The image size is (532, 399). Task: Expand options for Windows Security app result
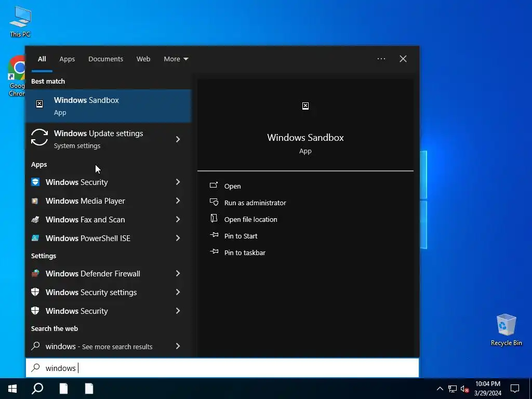[178, 182]
